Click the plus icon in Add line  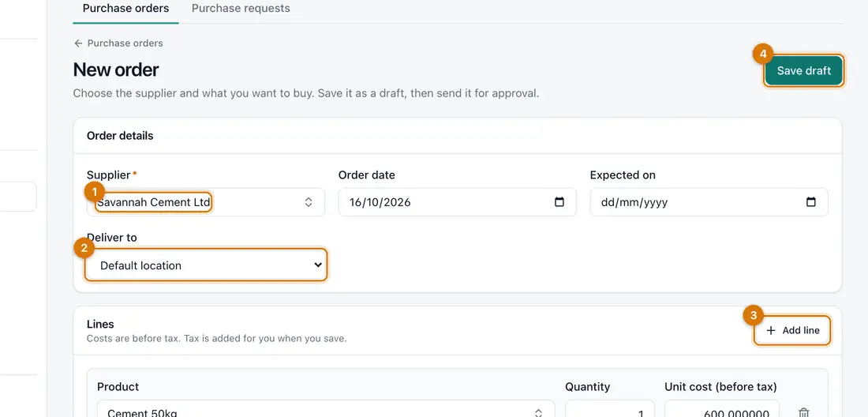(x=771, y=331)
